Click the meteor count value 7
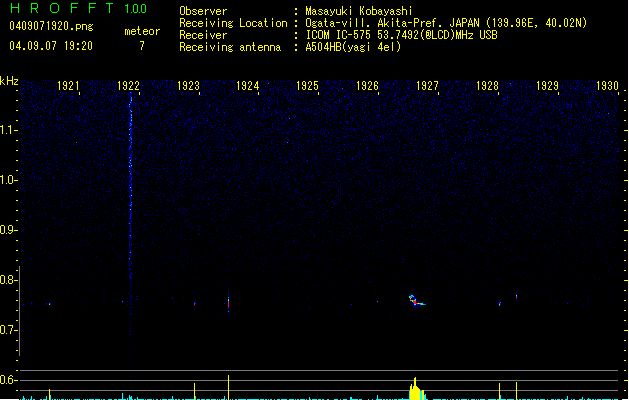The image size is (629, 400). (x=142, y=46)
